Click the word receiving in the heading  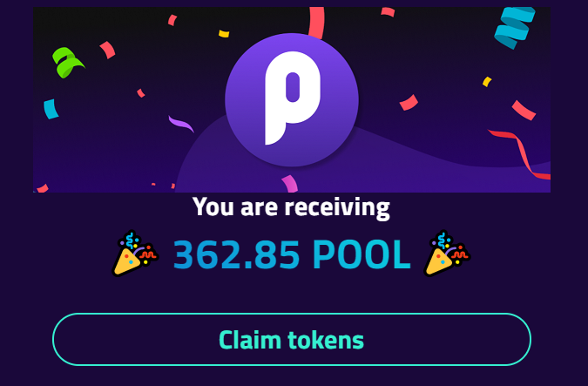coord(337,208)
